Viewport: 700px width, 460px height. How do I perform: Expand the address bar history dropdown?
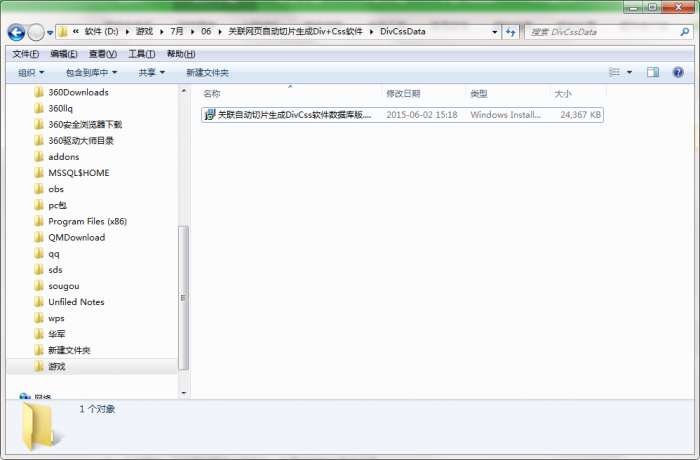coord(494,32)
